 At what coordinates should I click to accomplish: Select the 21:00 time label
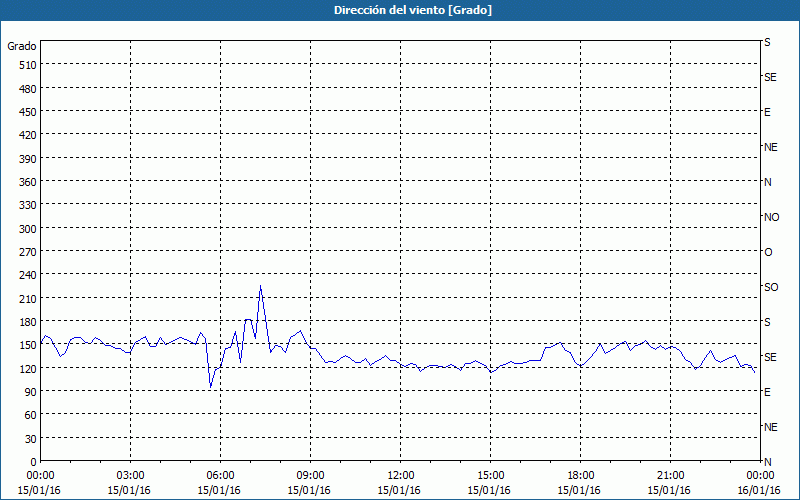tap(670, 476)
